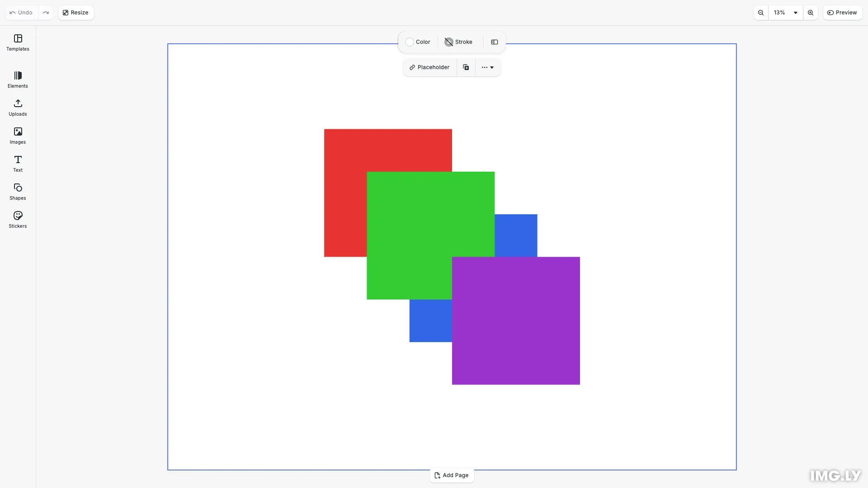868x488 pixels.
Task: Open the Color swatch picker
Action: point(409,42)
